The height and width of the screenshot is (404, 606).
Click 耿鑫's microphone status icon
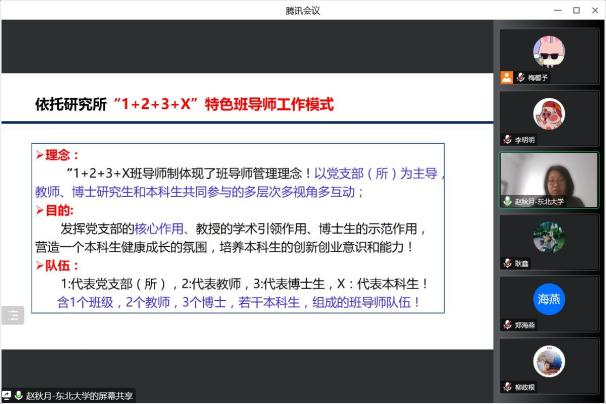pyautogui.click(x=508, y=263)
